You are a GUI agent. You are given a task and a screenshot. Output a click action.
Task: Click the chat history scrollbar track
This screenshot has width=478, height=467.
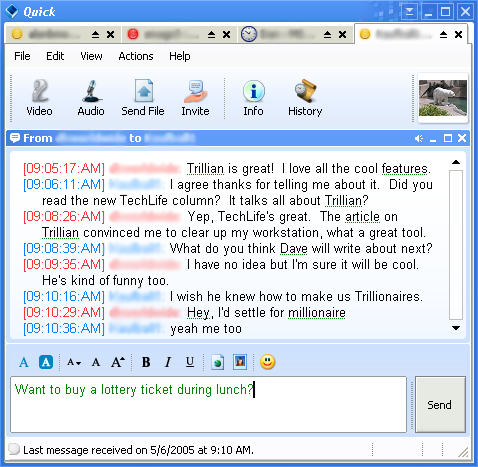[x=456, y=245]
